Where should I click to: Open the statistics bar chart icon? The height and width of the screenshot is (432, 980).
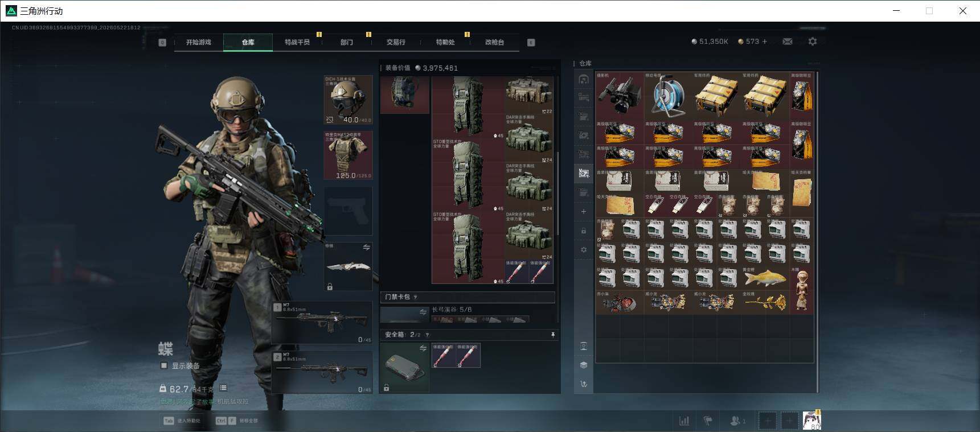coord(684,421)
